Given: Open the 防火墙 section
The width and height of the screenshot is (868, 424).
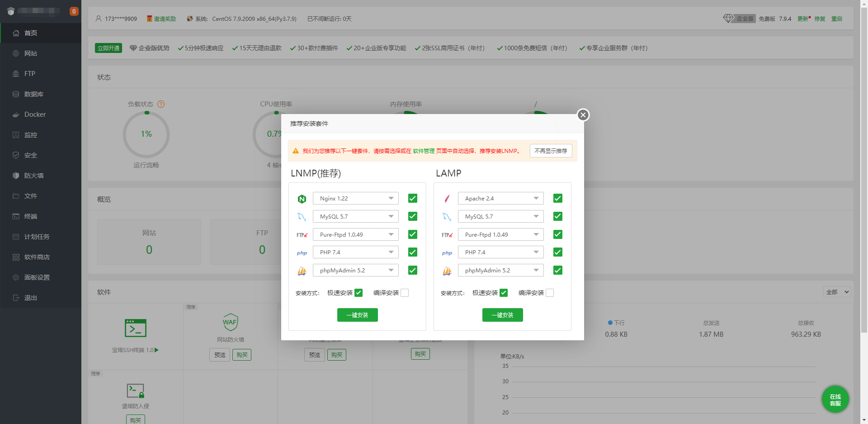Looking at the screenshot, I should click(x=34, y=175).
